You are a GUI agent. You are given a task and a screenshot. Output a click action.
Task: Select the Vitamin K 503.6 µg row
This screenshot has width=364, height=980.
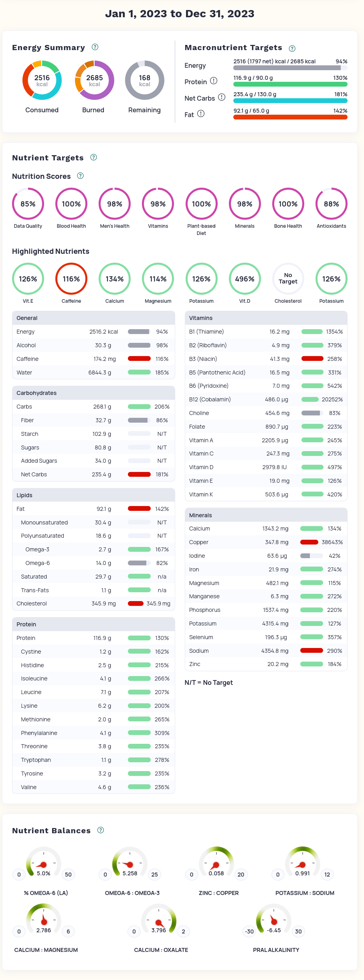pos(266,494)
